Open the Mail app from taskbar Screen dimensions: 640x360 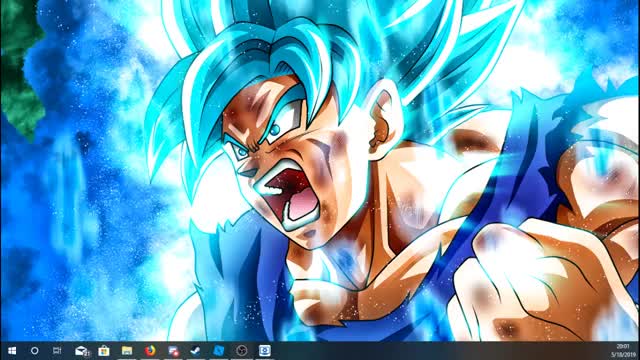pos(82,351)
